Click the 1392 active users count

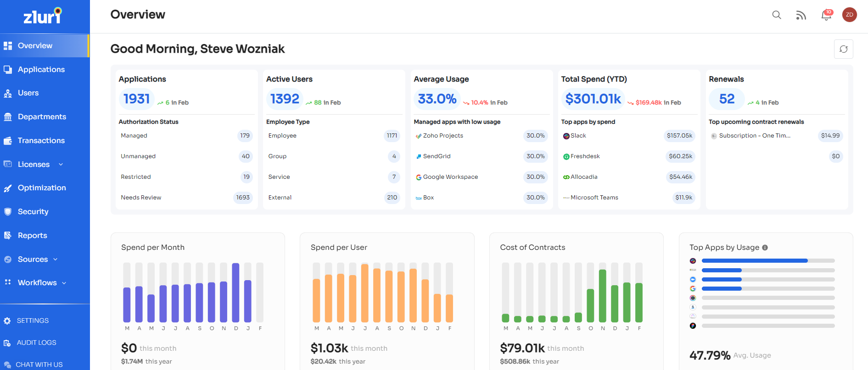[x=285, y=99]
